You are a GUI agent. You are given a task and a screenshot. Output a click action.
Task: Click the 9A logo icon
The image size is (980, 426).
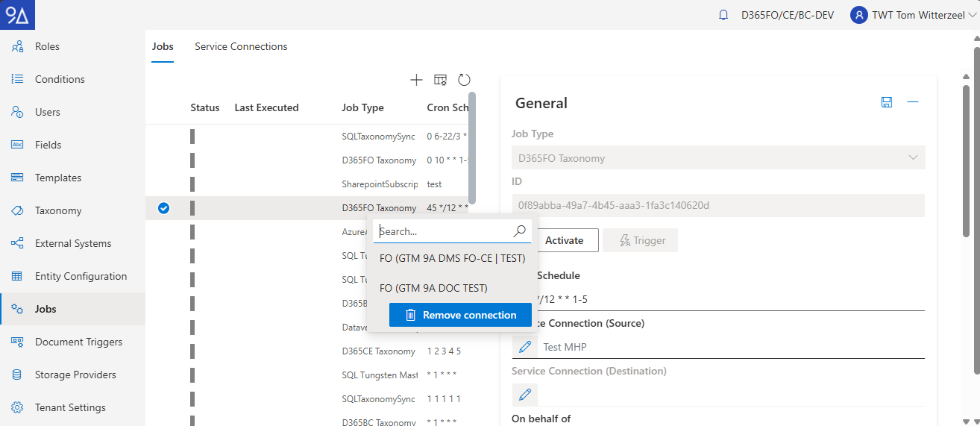click(x=17, y=15)
